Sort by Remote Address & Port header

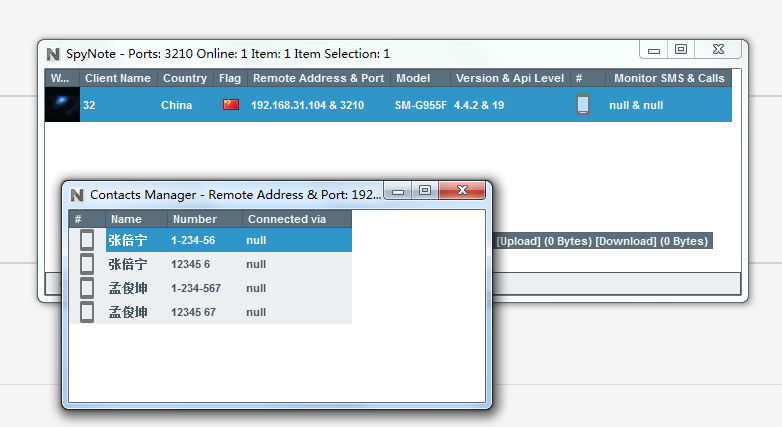319,78
